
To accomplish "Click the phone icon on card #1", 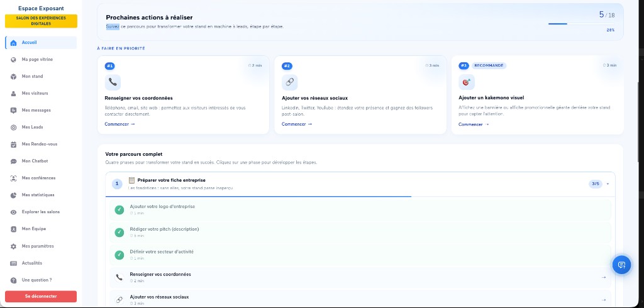I will (113, 82).
